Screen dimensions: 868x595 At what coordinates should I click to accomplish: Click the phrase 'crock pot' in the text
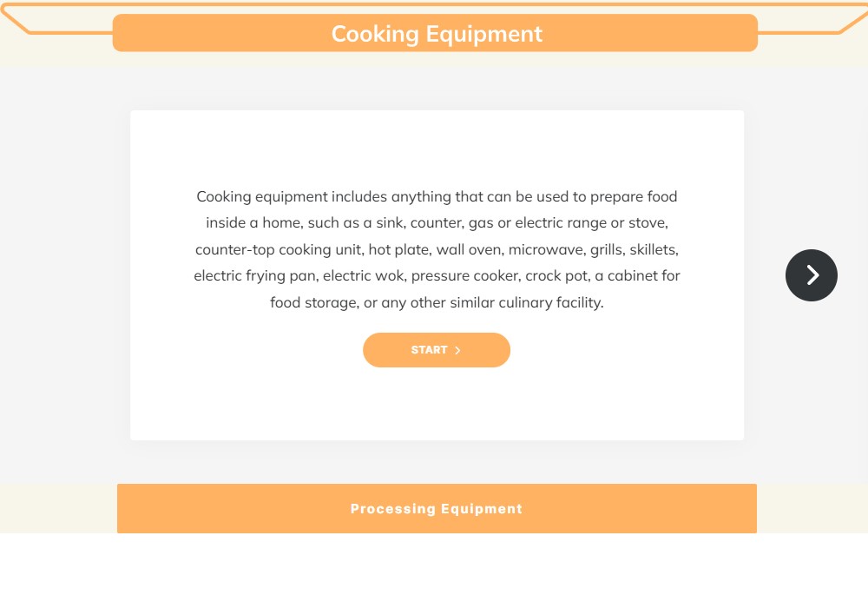coord(556,276)
